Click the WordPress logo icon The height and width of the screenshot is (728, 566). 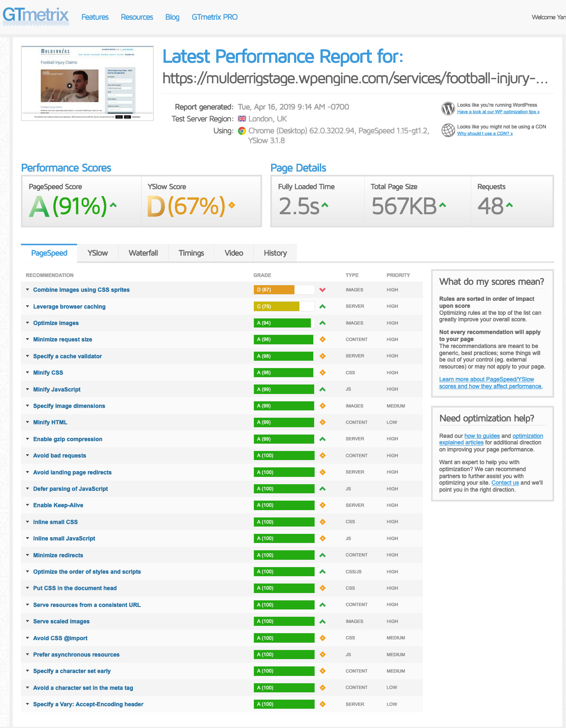pyautogui.click(x=448, y=109)
